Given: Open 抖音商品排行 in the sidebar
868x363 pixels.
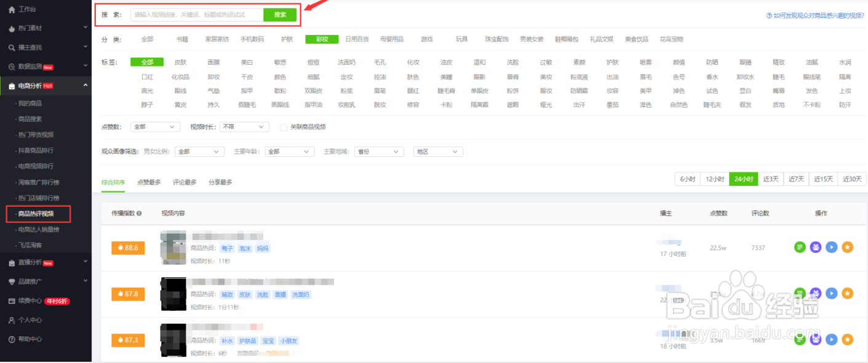Looking at the screenshot, I should [x=36, y=150].
